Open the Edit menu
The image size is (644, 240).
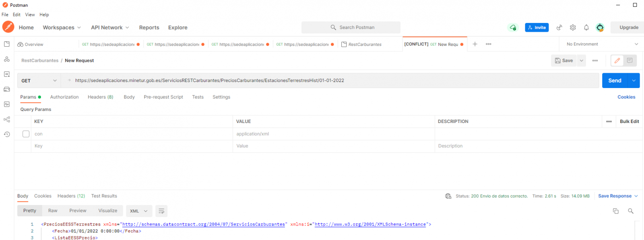point(17,14)
